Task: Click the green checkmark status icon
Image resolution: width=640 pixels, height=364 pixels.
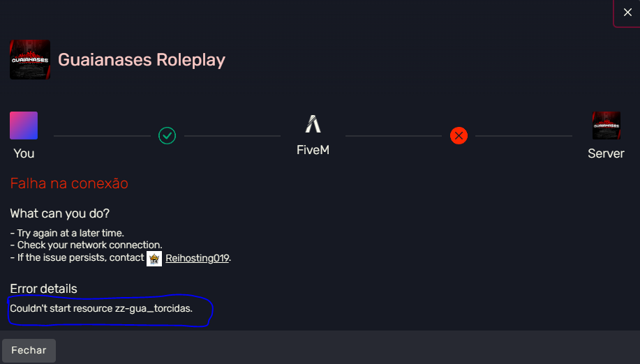Action: pyautogui.click(x=167, y=135)
